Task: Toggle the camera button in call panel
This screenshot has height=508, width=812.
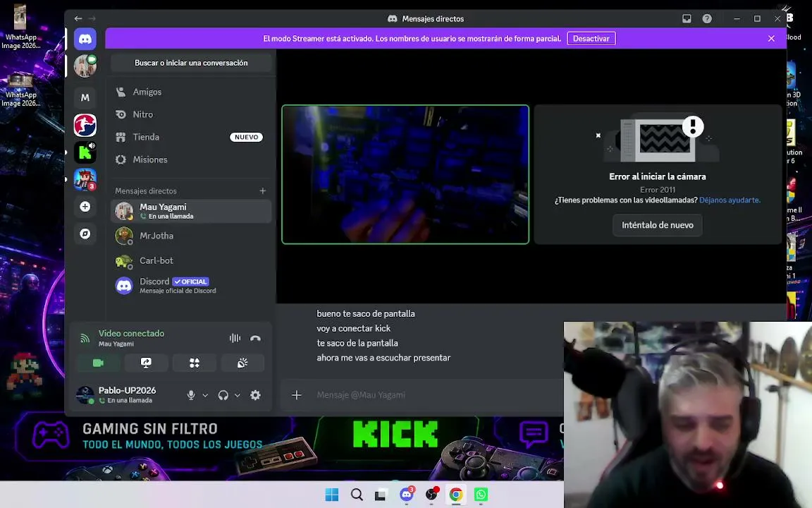Action: point(98,363)
